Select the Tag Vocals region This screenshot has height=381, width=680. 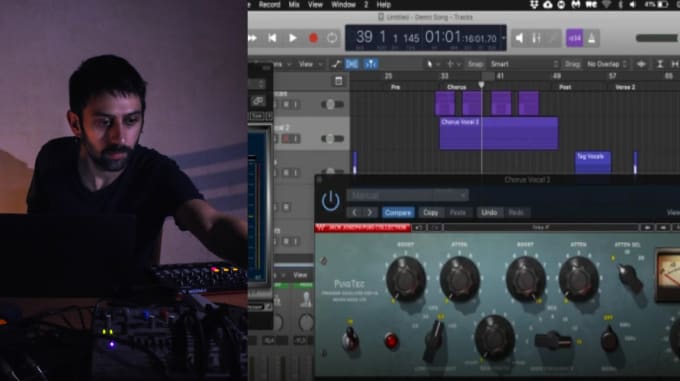[593, 162]
